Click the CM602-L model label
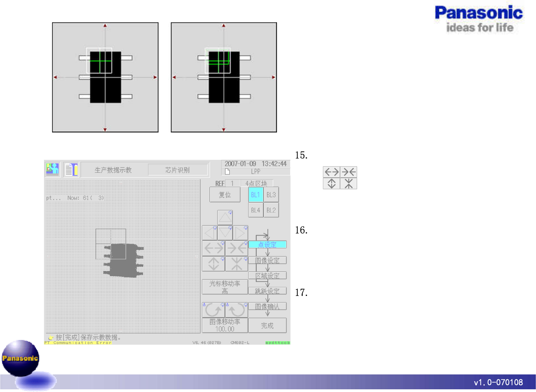 (x=240, y=343)
